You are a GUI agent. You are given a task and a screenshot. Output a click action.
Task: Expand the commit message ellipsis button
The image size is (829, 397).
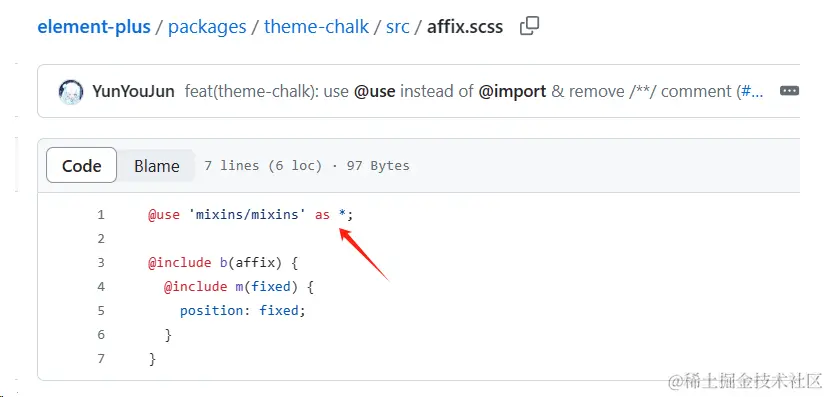[x=789, y=91]
